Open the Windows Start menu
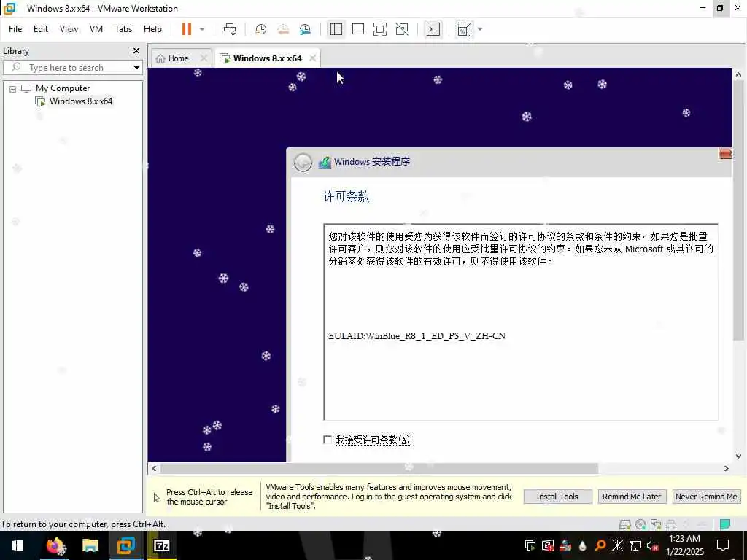The image size is (747, 560). click(x=18, y=545)
